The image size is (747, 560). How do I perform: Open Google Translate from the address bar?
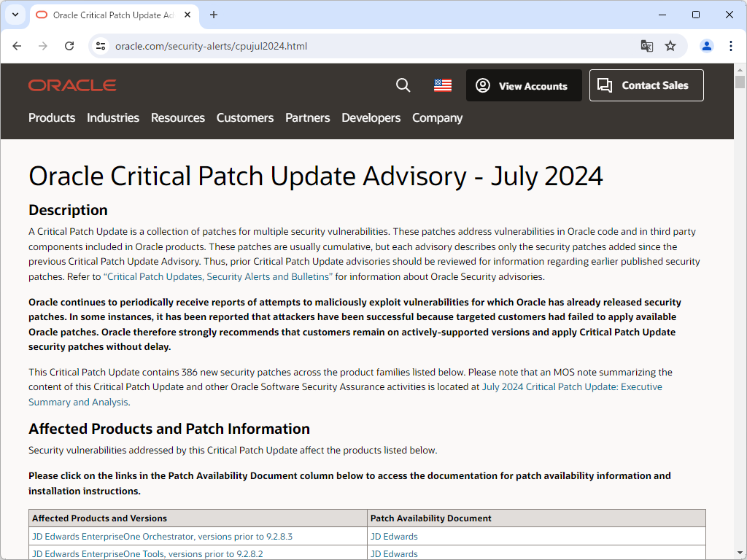[646, 45]
